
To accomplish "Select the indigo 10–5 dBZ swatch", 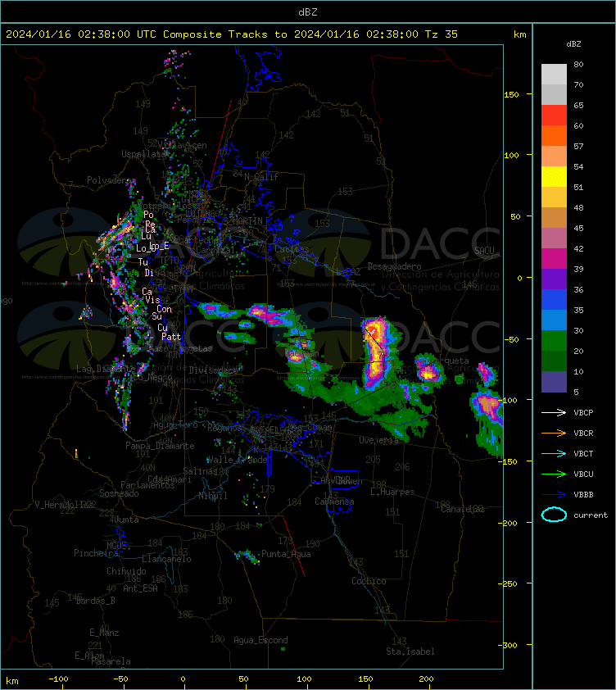I will (554, 382).
